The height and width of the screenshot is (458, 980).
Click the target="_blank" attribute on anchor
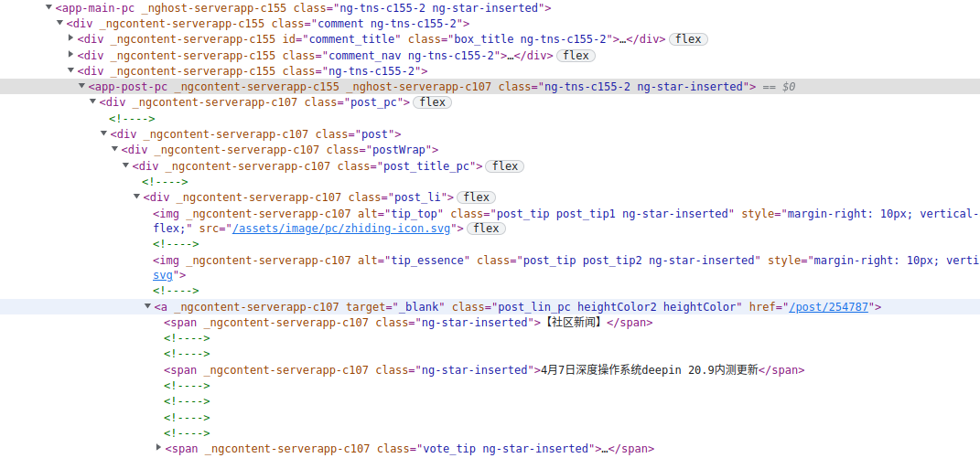[x=395, y=307]
